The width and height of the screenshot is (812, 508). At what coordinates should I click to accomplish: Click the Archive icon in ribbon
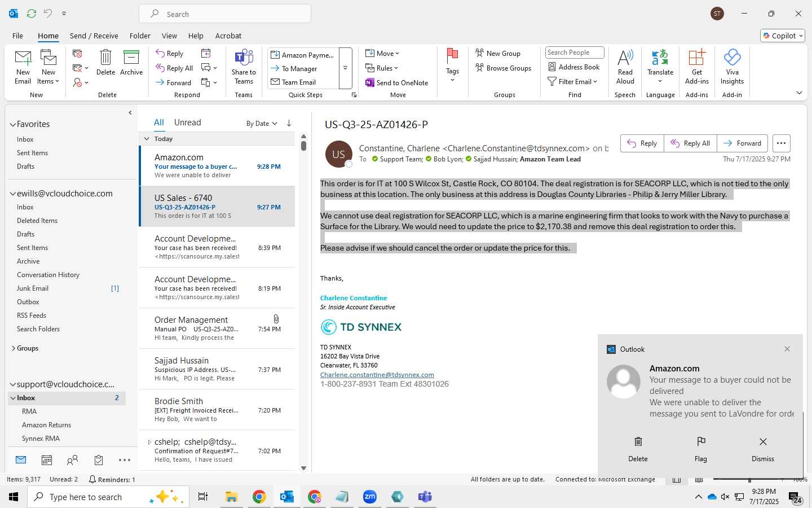coord(131,57)
